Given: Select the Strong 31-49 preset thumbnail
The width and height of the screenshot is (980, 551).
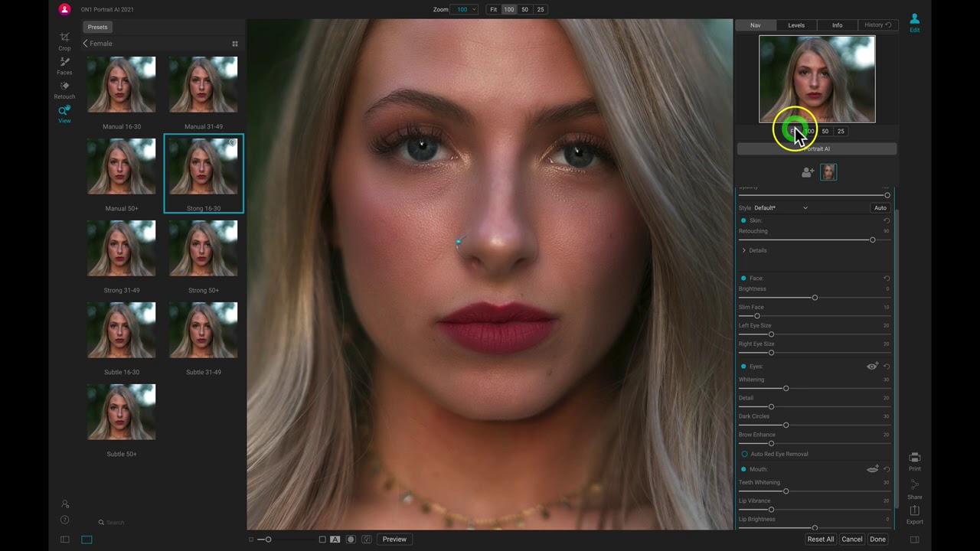Looking at the screenshot, I should 121,248.
